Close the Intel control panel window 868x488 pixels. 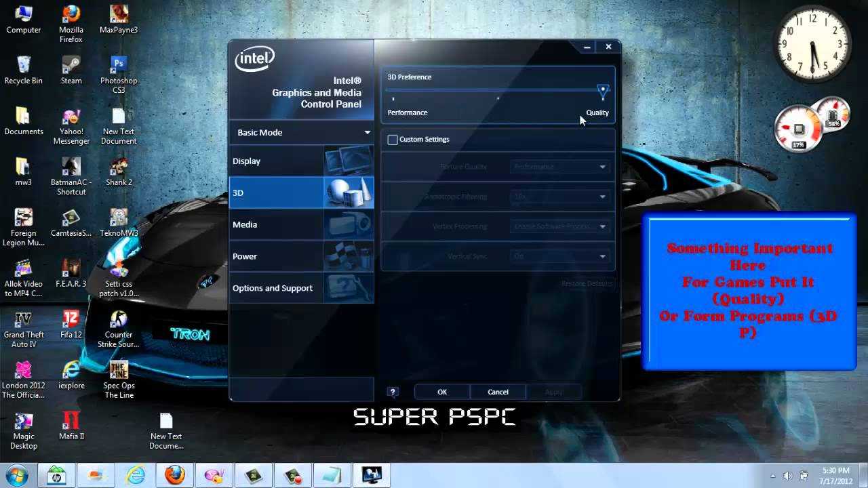(x=608, y=47)
